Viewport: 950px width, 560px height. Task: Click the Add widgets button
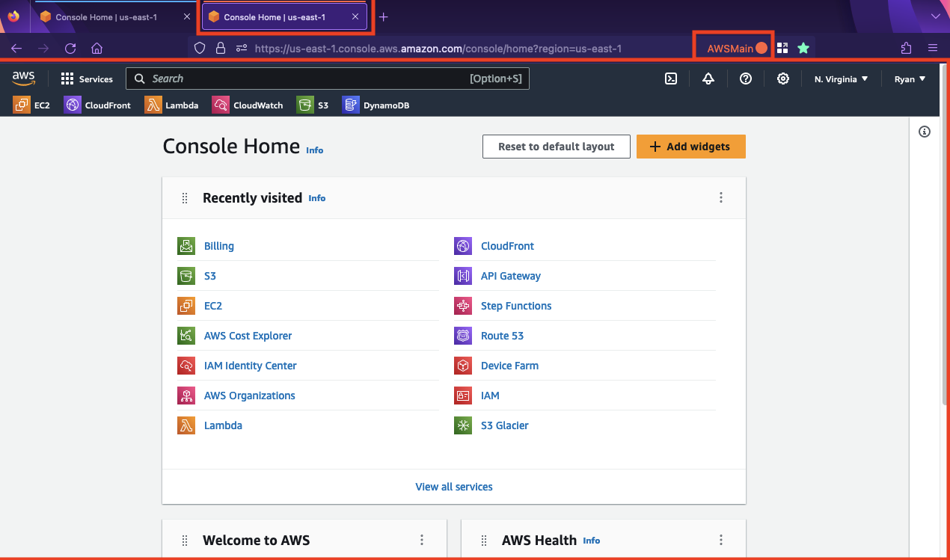point(691,147)
